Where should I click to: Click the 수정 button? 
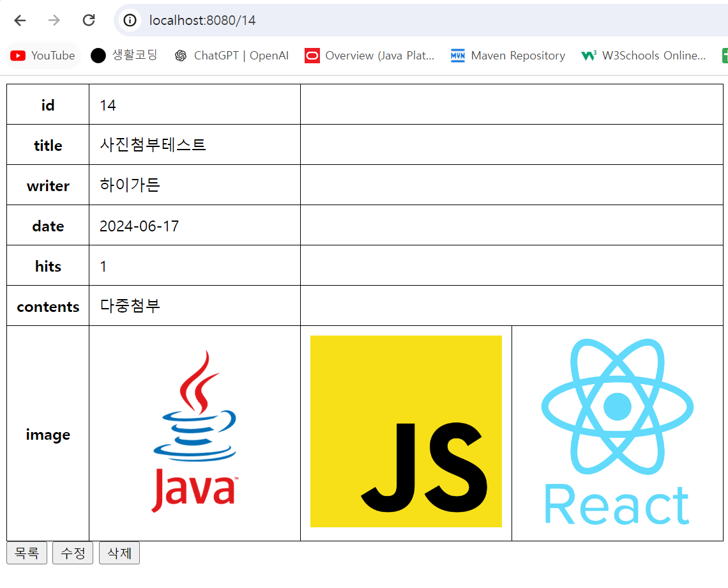[73, 553]
